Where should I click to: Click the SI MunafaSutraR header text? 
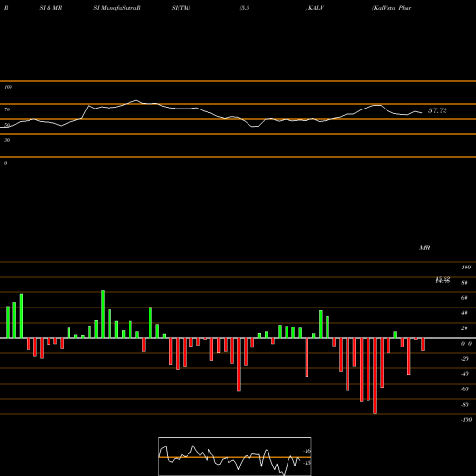coord(117,8)
